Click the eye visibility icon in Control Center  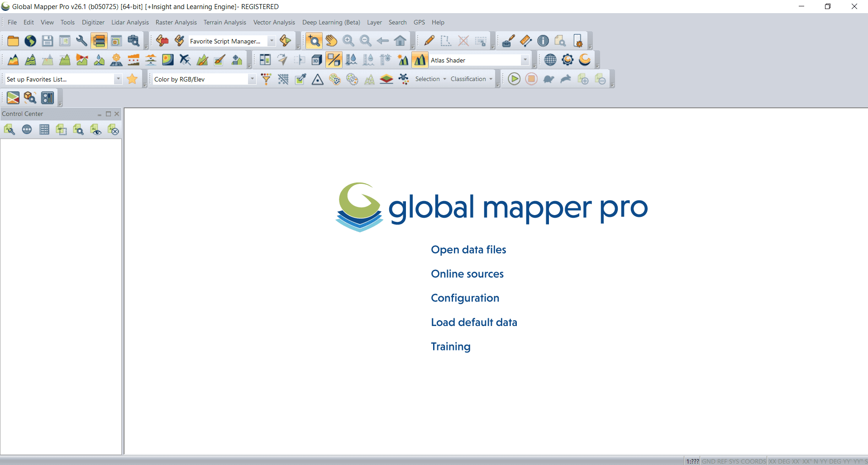tap(96, 130)
